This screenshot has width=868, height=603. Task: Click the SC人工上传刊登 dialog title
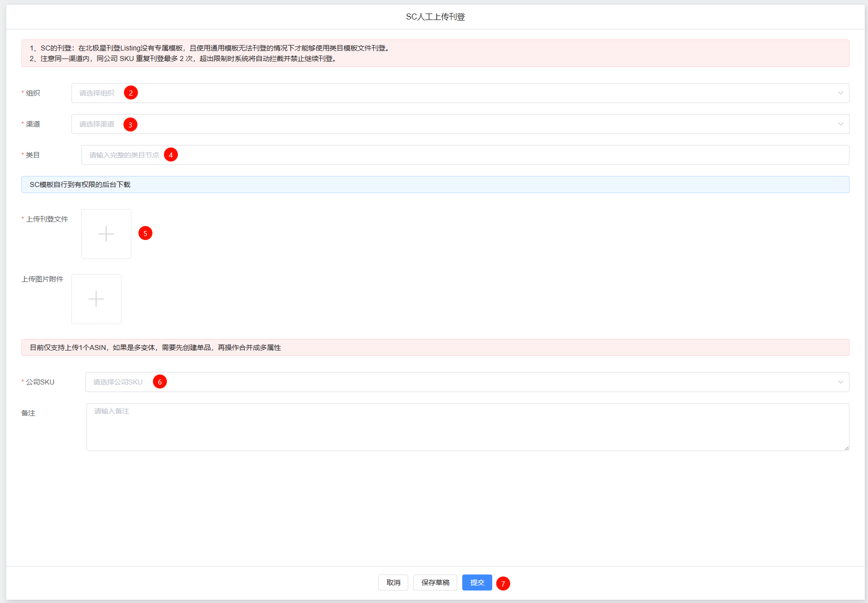pyautogui.click(x=435, y=17)
